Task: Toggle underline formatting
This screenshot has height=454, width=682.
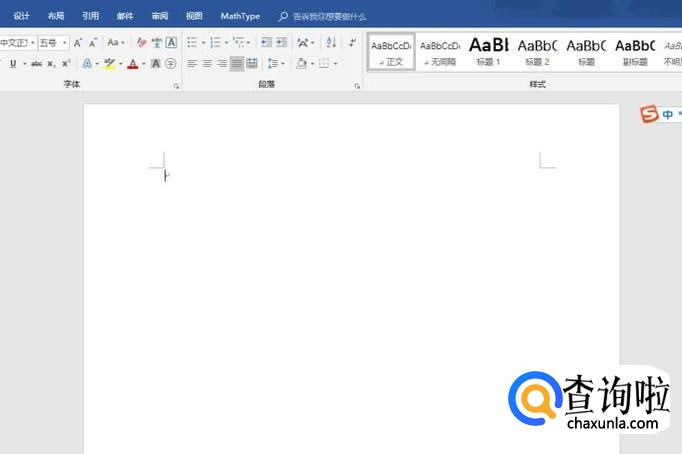Action: 13,64
